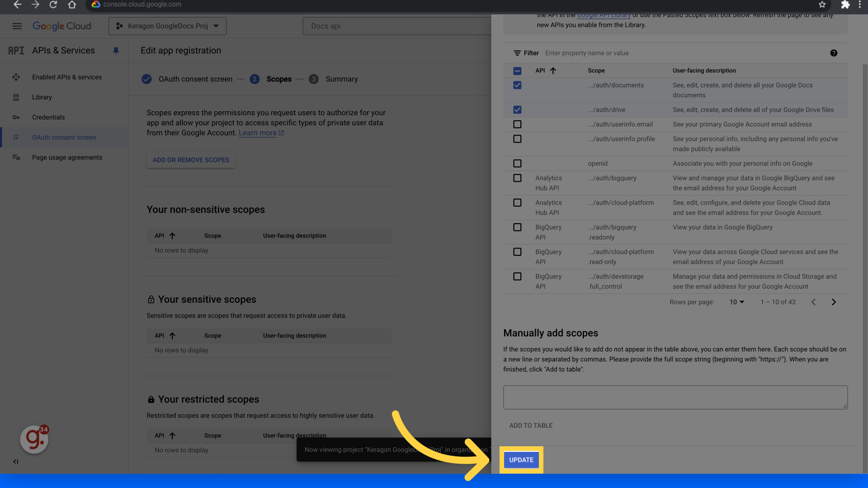Viewport: 868px width, 488px height.
Task: Check BigQuery .../auth/devstorage.full_control checkbox
Action: pyautogui.click(x=517, y=277)
